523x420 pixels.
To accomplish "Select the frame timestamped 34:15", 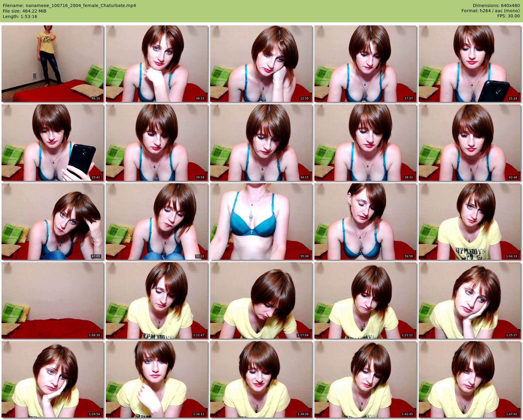I will point(261,143).
